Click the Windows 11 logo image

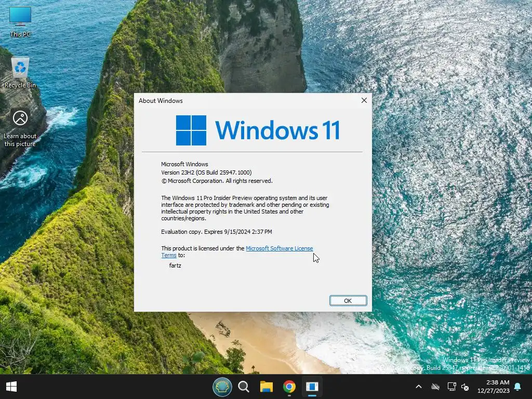coord(258,130)
